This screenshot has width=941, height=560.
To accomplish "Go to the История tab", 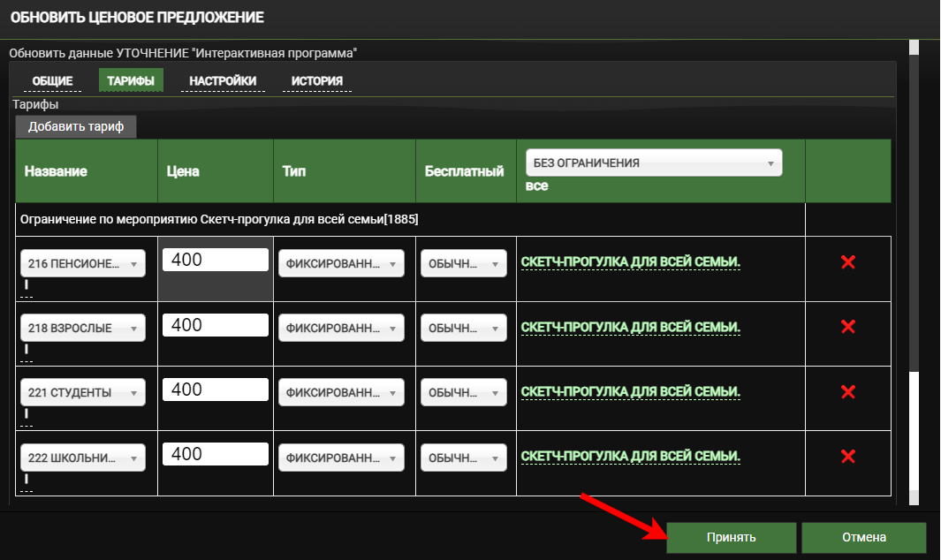I will (x=316, y=81).
